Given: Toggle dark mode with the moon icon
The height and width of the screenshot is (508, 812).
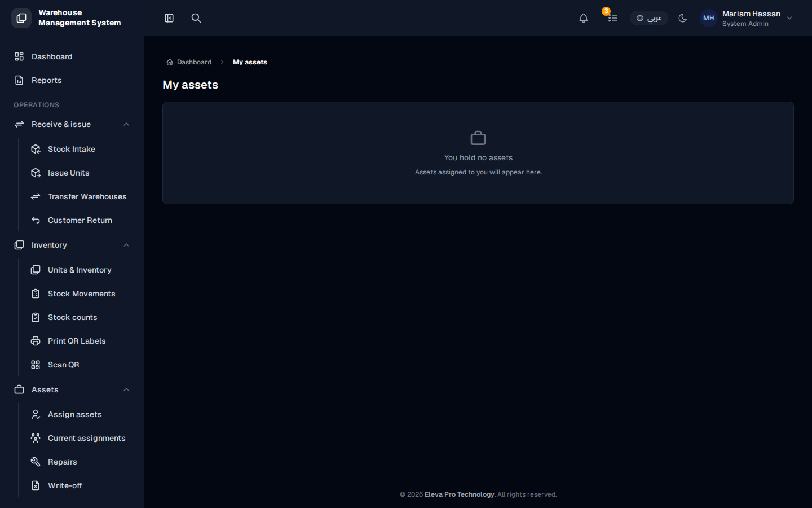Looking at the screenshot, I should pos(683,18).
